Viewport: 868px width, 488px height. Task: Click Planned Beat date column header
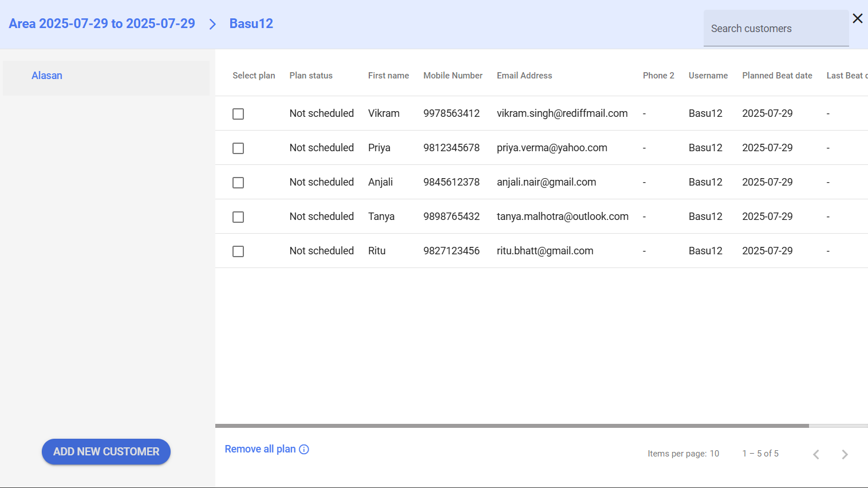(777, 76)
